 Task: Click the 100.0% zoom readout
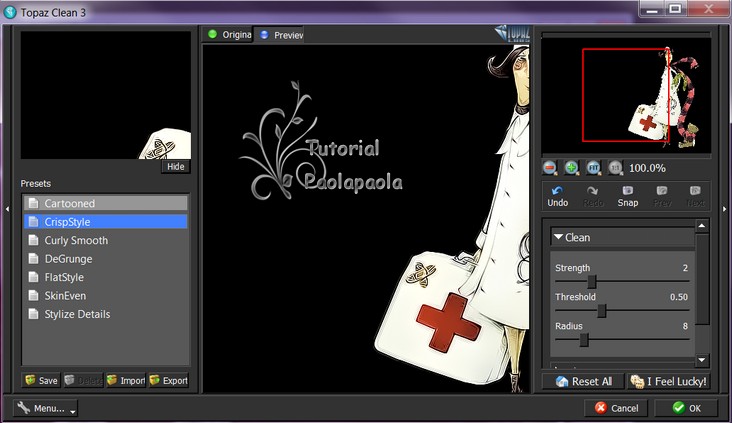click(x=648, y=168)
